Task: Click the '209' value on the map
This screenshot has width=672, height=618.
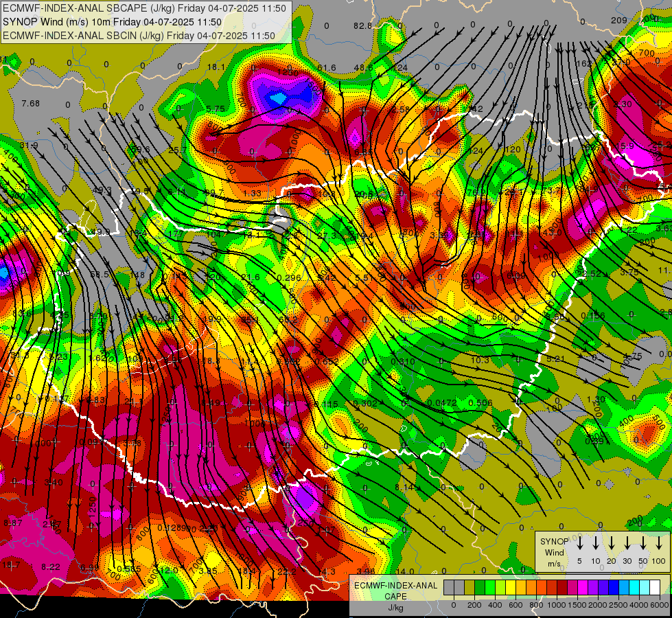Action: point(619,20)
